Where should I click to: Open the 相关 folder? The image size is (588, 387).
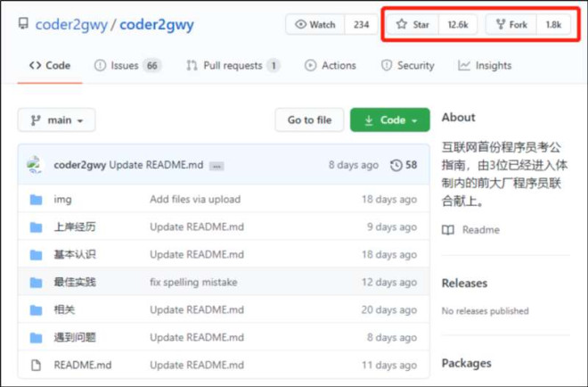(64, 309)
